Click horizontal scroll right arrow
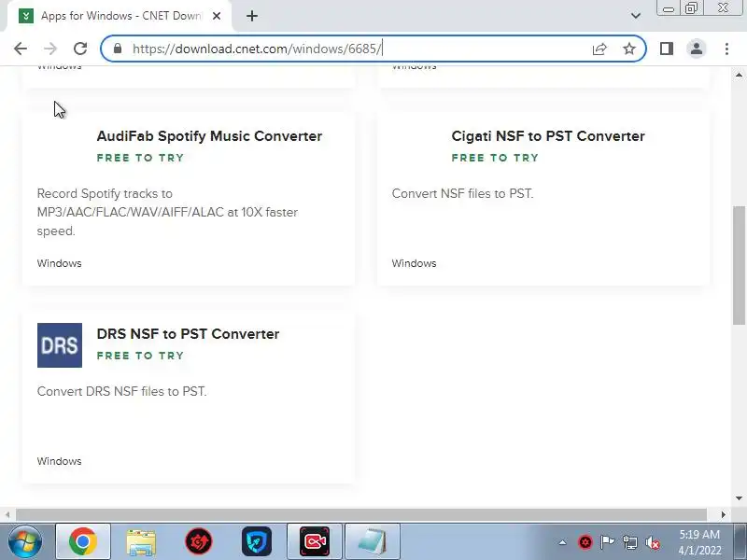Image resolution: width=747 pixels, height=560 pixels. click(x=723, y=515)
